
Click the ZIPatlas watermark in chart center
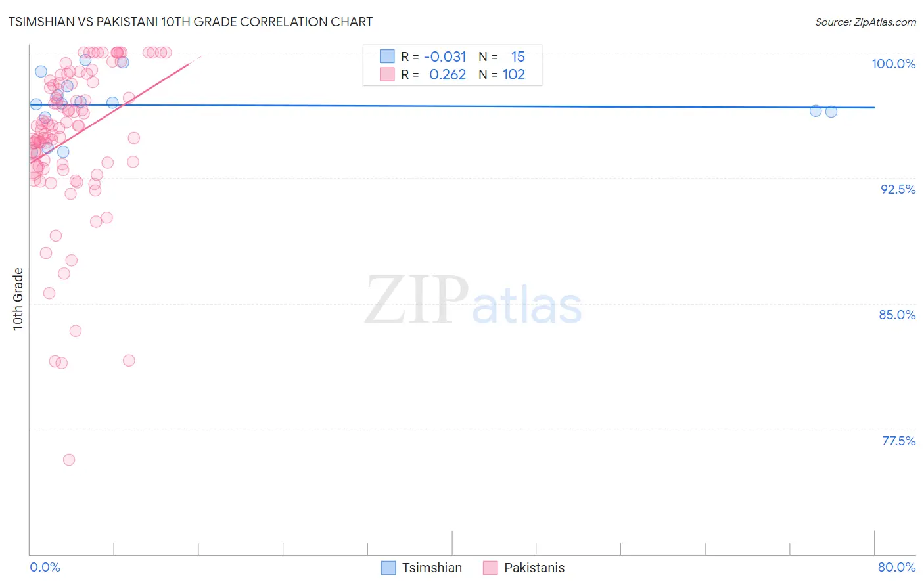point(473,301)
